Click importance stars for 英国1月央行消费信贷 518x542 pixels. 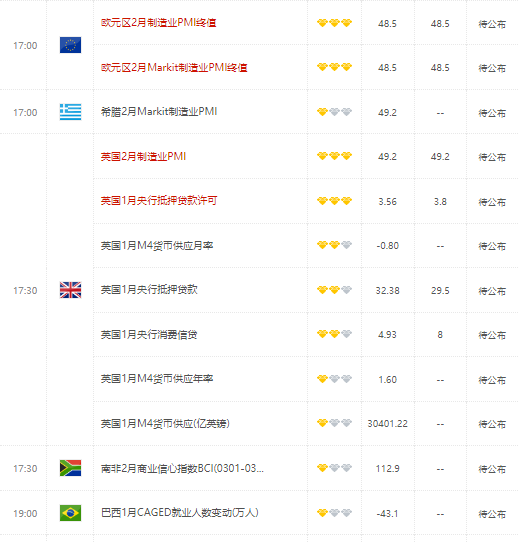coord(335,334)
